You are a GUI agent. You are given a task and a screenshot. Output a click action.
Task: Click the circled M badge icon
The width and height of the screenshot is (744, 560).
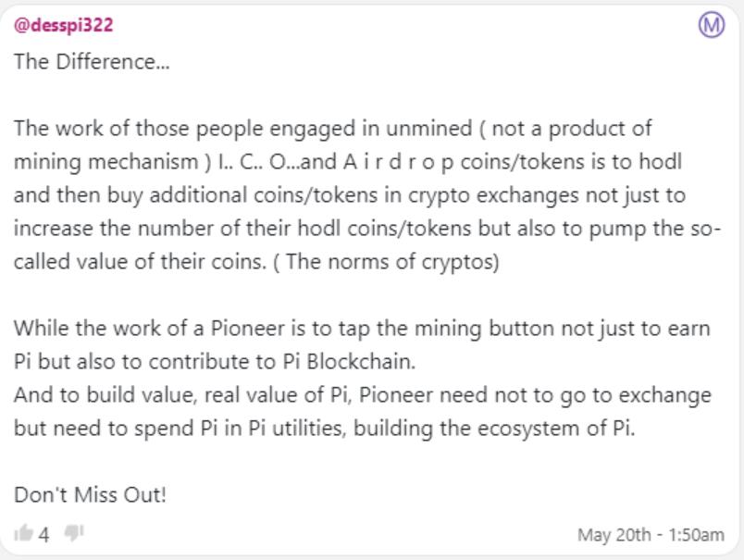(x=712, y=25)
